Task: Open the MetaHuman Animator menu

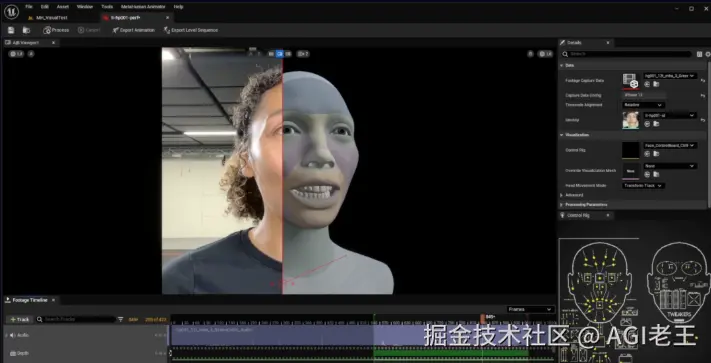Action: pos(144,7)
